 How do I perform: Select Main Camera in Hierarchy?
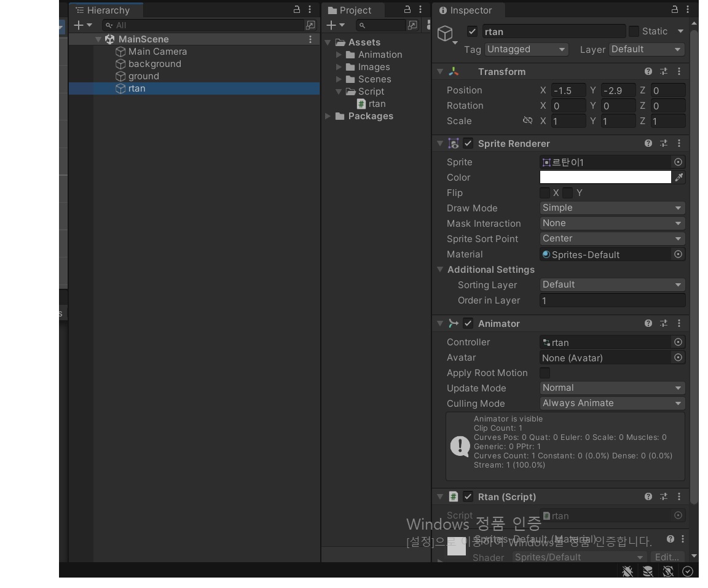tap(157, 52)
